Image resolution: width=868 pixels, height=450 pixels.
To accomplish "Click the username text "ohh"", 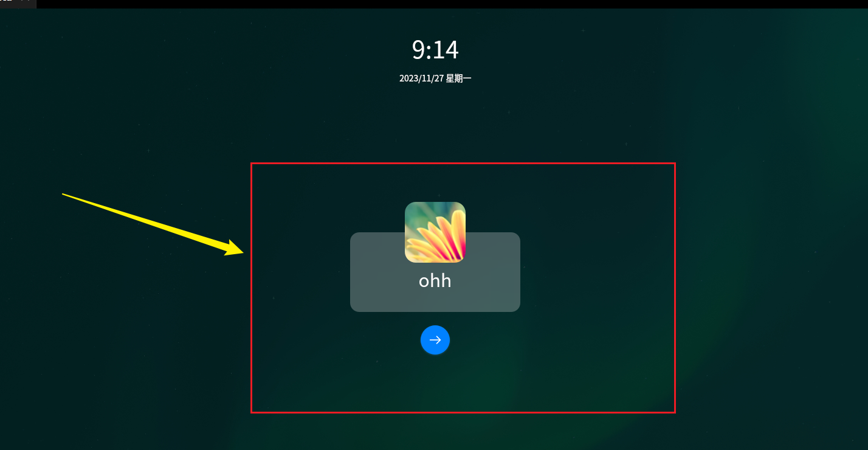I will click(435, 280).
